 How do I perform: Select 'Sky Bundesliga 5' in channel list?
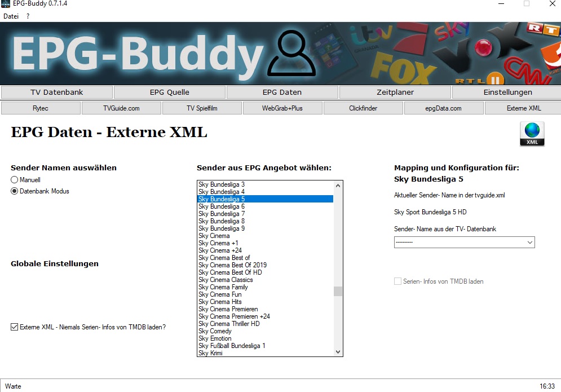point(266,199)
